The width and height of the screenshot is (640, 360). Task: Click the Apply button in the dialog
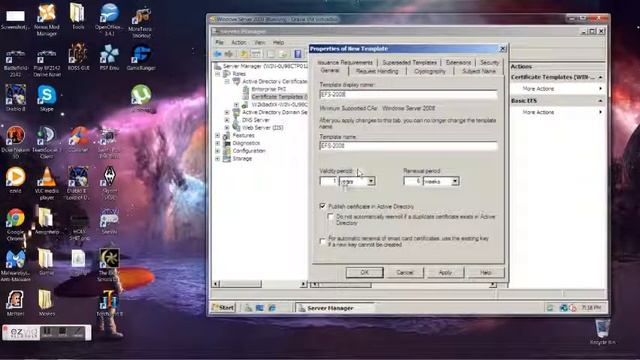point(445,272)
